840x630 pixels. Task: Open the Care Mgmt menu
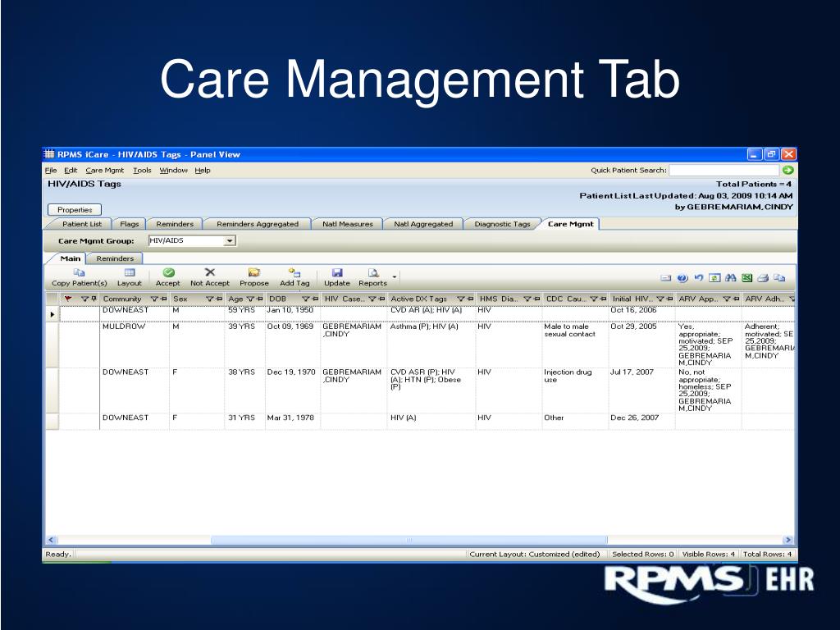(x=105, y=171)
